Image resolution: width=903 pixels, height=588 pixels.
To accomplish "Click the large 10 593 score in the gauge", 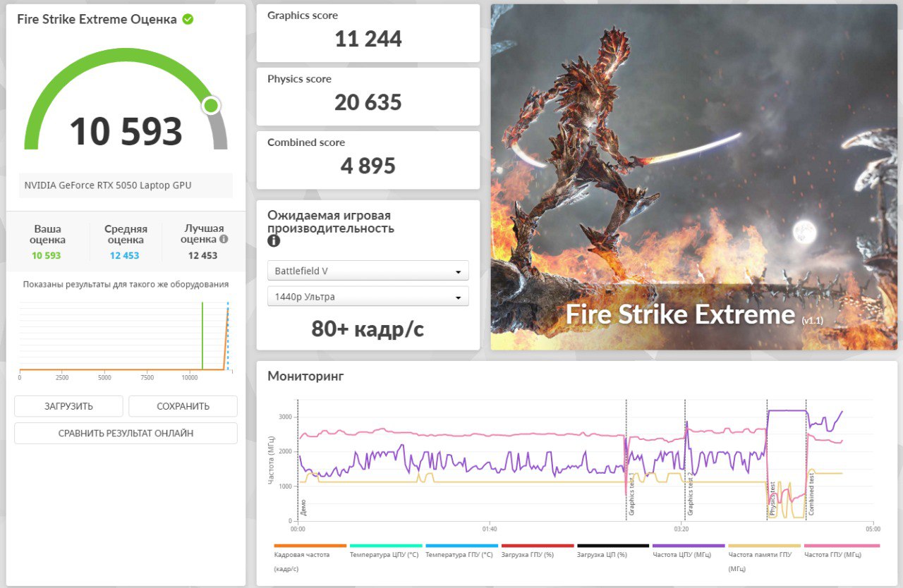I will [x=126, y=131].
